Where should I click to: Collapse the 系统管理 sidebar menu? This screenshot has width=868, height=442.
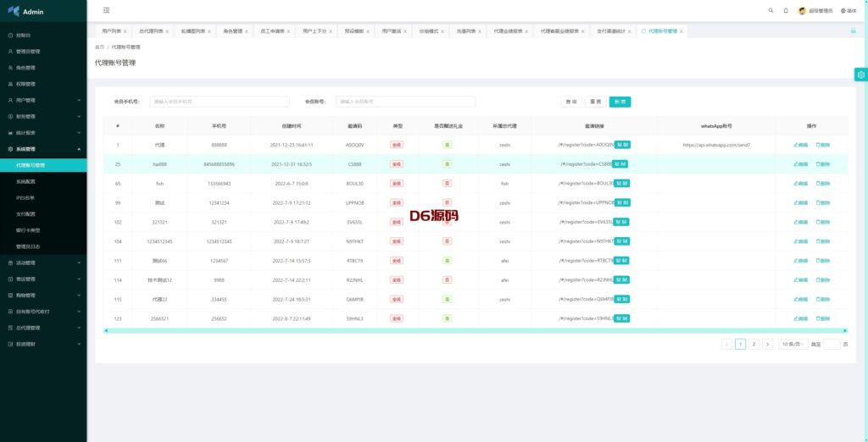point(43,149)
